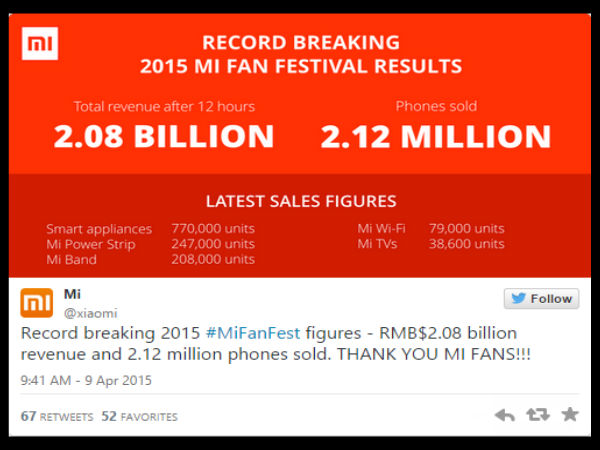Image resolution: width=600 pixels, height=450 pixels.
Task: View the 67 retweets count
Action: tap(56, 416)
